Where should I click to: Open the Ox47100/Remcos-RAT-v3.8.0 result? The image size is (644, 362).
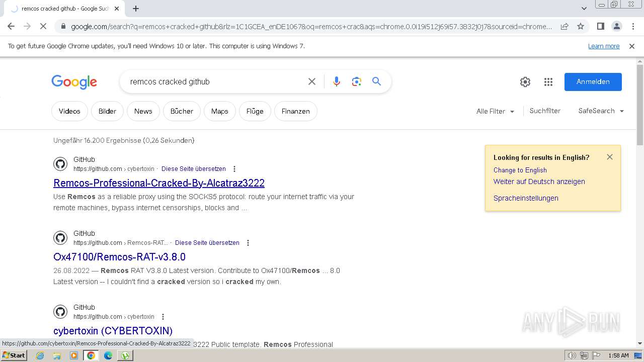click(119, 257)
